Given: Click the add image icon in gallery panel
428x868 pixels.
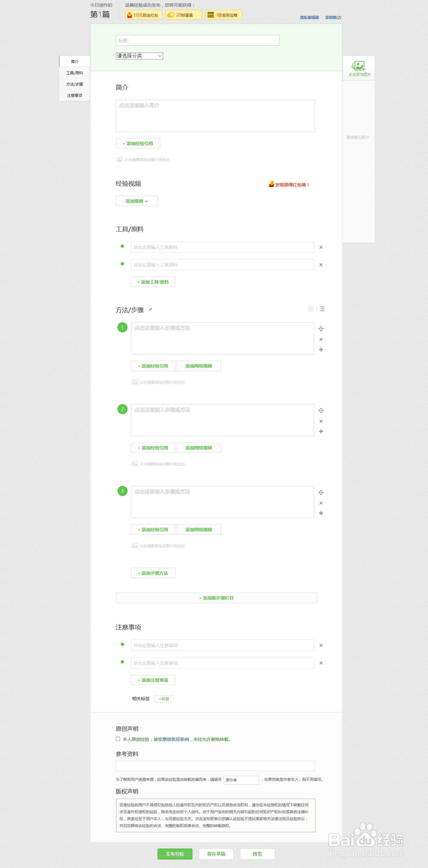Looking at the screenshot, I should [358, 66].
